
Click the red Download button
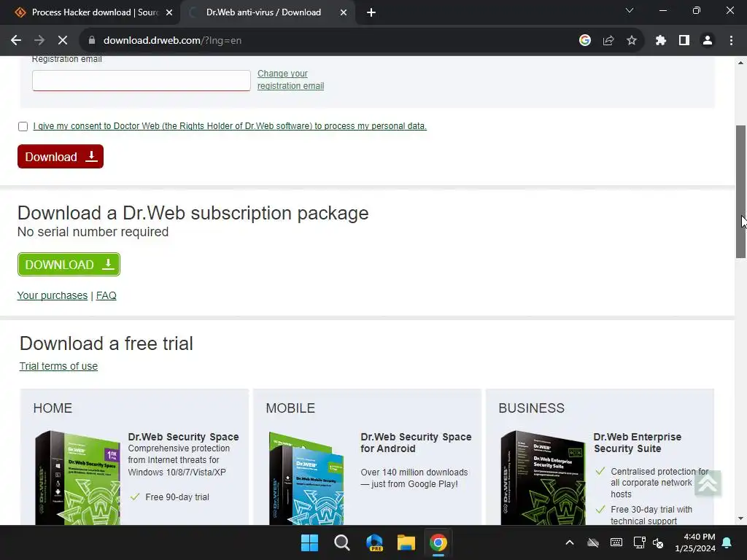coord(61,157)
